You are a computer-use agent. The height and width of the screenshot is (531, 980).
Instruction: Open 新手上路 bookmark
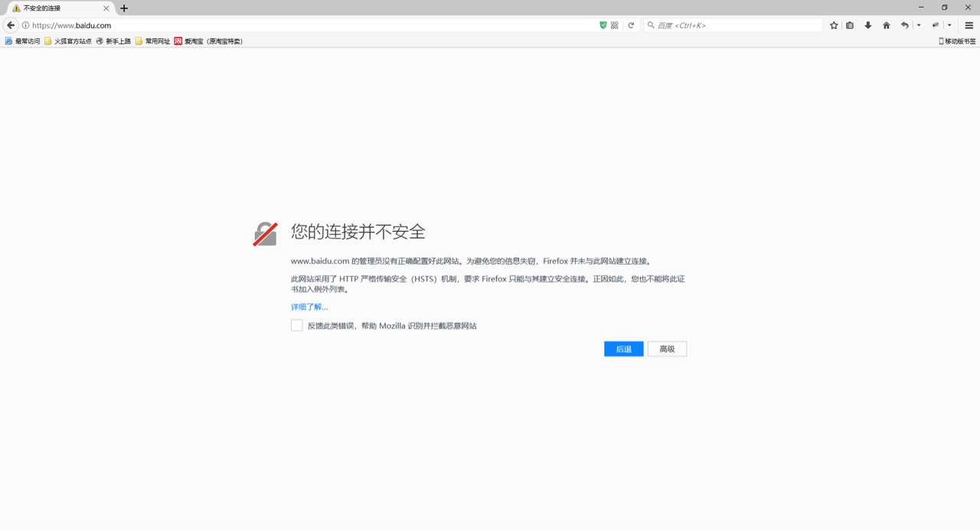(113, 41)
